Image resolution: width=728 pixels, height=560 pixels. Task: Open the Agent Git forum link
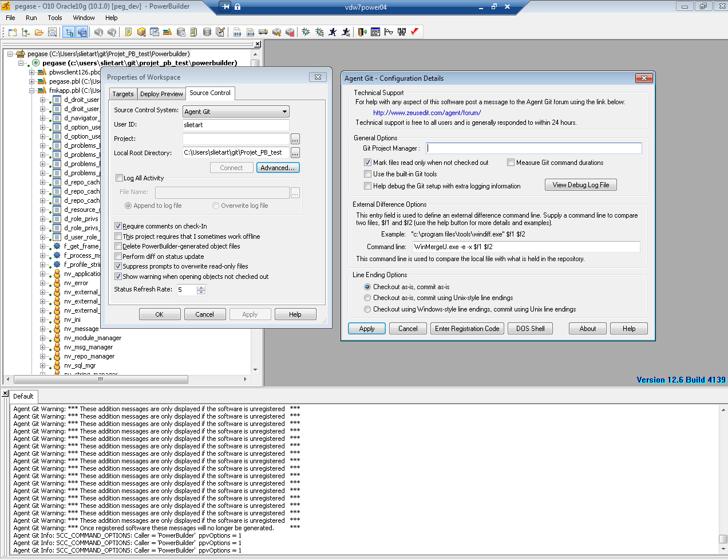pyautogui.click(x=427, y=113)
